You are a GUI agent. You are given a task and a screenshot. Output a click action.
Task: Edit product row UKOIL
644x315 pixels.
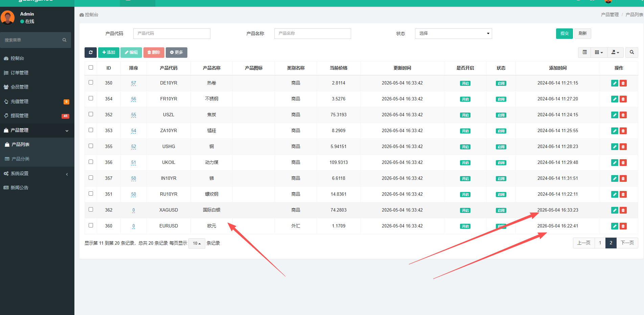(615, 163)
